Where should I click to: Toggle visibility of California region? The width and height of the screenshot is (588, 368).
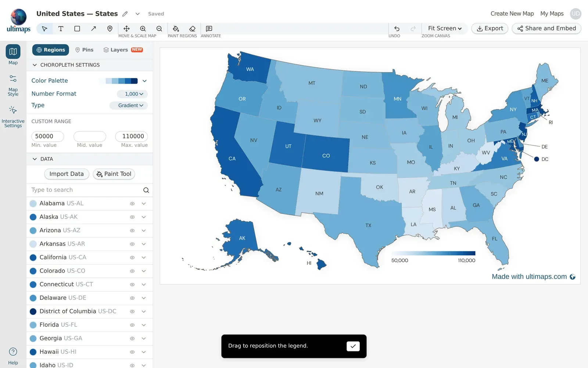[132, 258]
